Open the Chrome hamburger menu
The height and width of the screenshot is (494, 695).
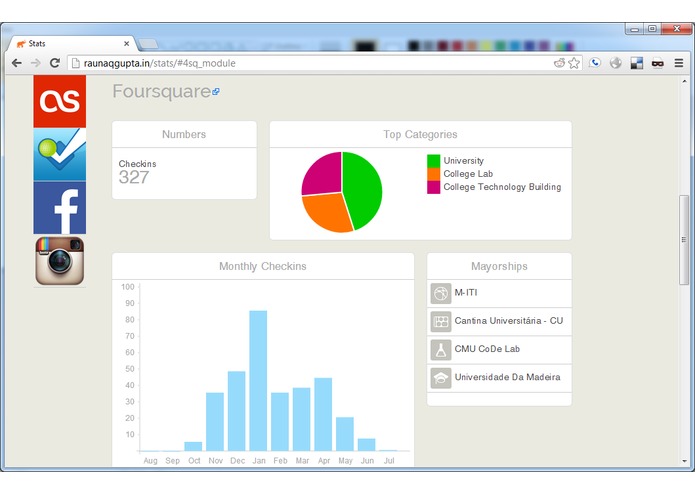click(679, 63)
